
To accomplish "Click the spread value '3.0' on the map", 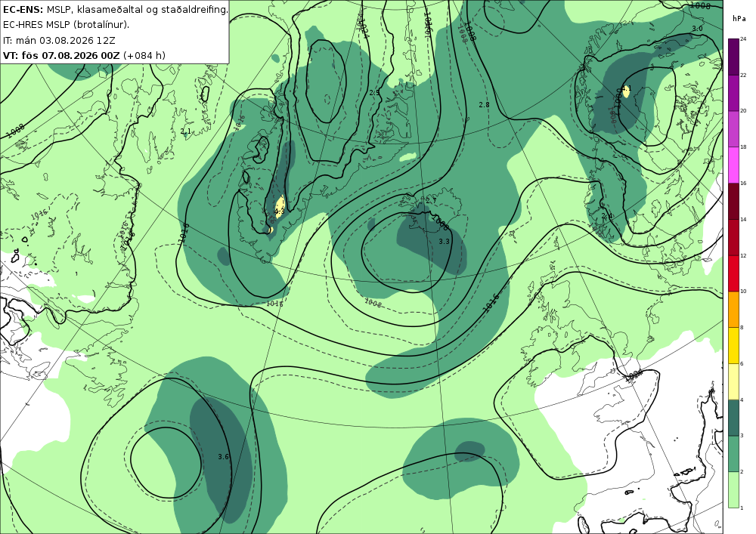I will tap(697, 29).
